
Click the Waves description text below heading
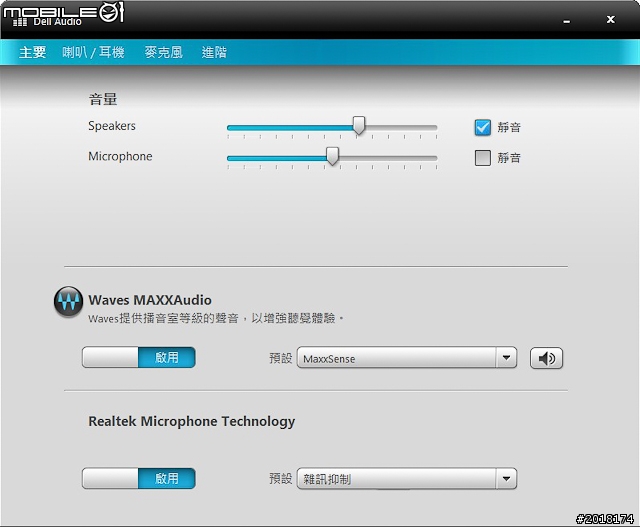point(216,318)
